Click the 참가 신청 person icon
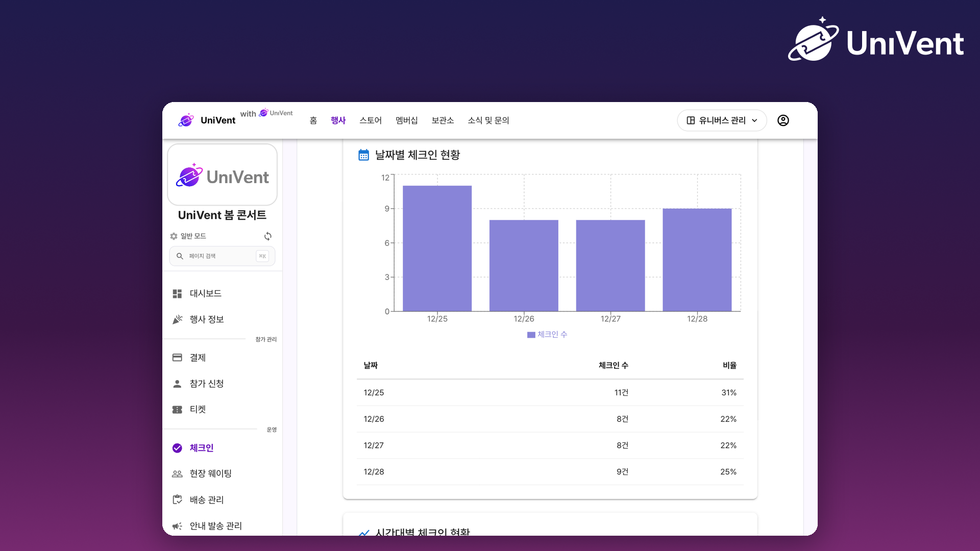980x551 pixels. click(177, 384)
